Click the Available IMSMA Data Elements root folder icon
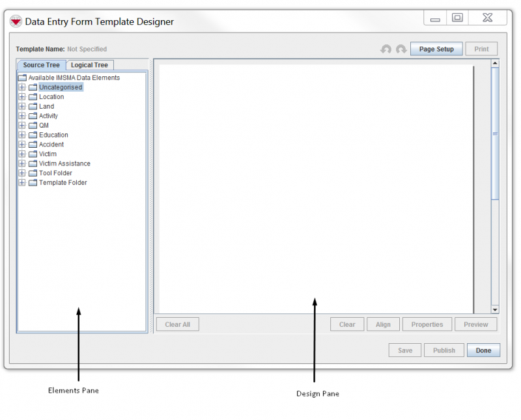The image size is (521, 420). click(x=22, y=78)
